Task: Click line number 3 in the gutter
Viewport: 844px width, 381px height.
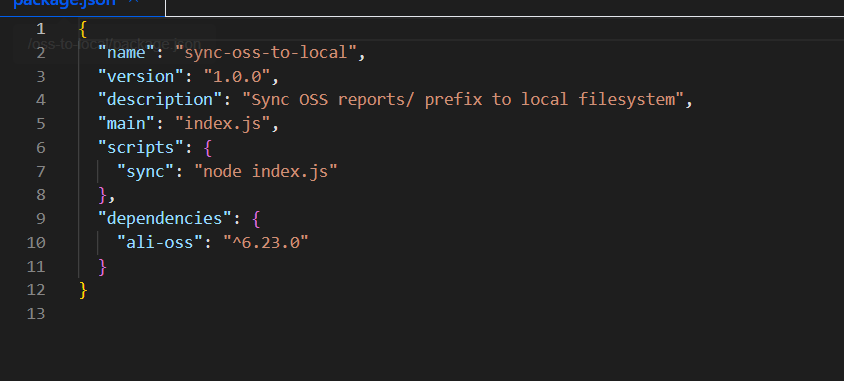Action: pyautogui.click(x=41, y=76)
